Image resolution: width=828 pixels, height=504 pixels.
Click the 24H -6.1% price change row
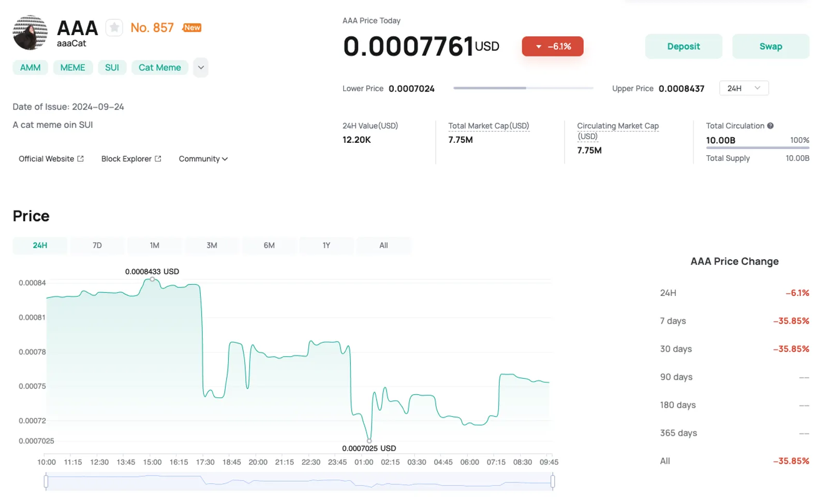pyautogui.click(x=734, y=293)
